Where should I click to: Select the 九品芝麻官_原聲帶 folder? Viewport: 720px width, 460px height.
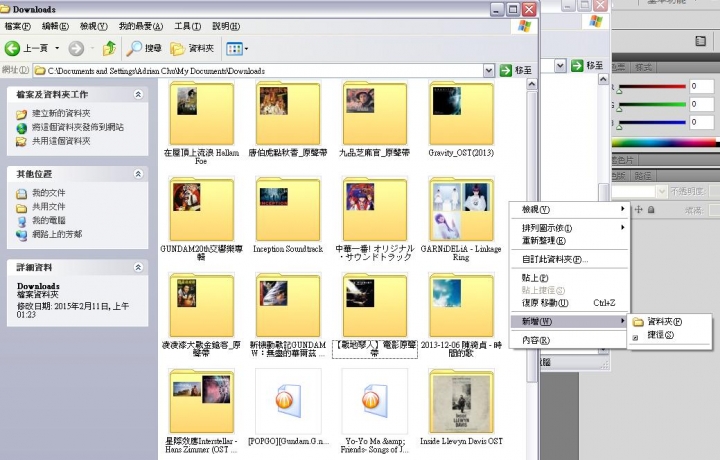(x=374, y=114)
